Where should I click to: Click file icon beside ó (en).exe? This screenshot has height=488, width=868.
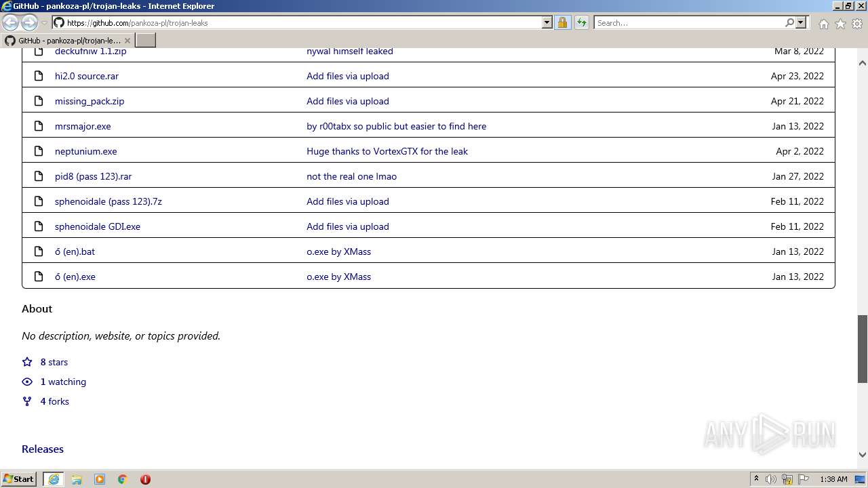point(39,277)
